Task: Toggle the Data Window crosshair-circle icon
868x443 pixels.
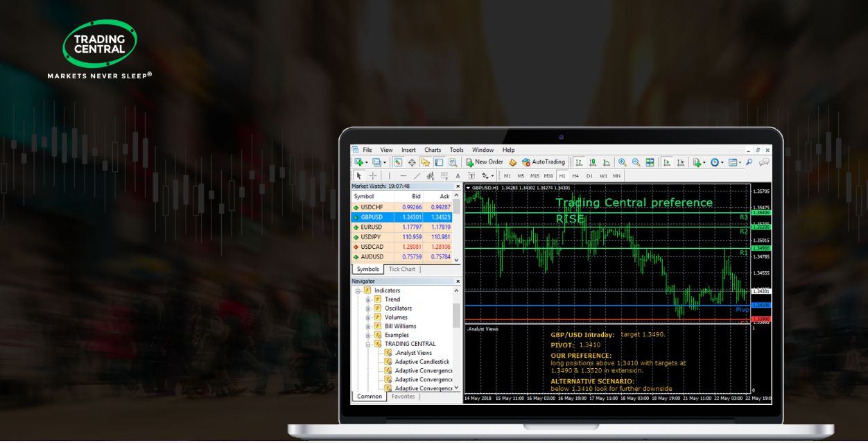Action: [412, 162]
